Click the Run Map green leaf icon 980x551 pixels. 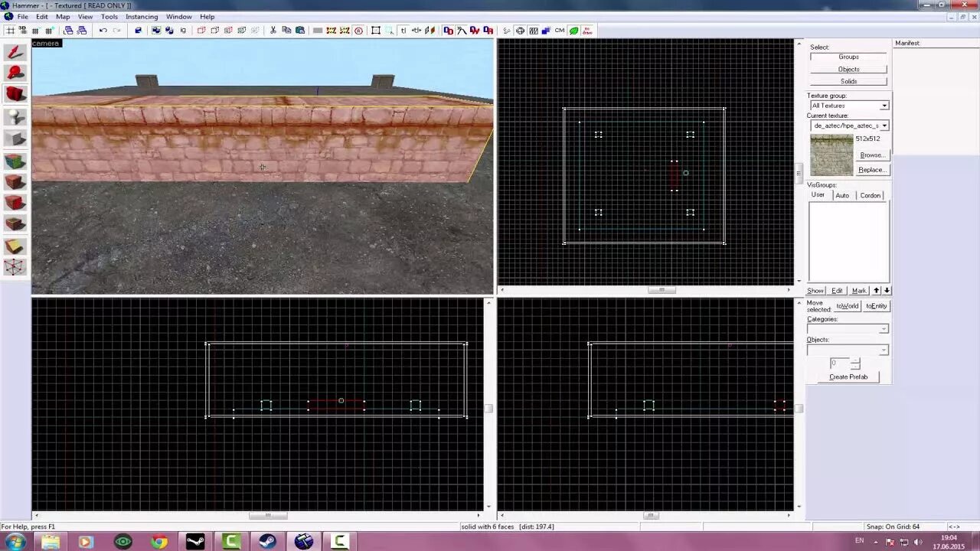click(x=573, y=31)
